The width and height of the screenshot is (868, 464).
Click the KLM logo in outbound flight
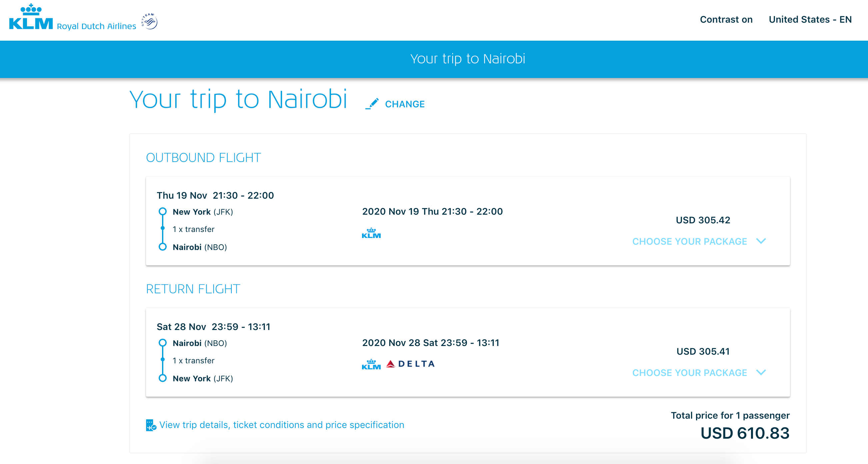tap(371, 233)
